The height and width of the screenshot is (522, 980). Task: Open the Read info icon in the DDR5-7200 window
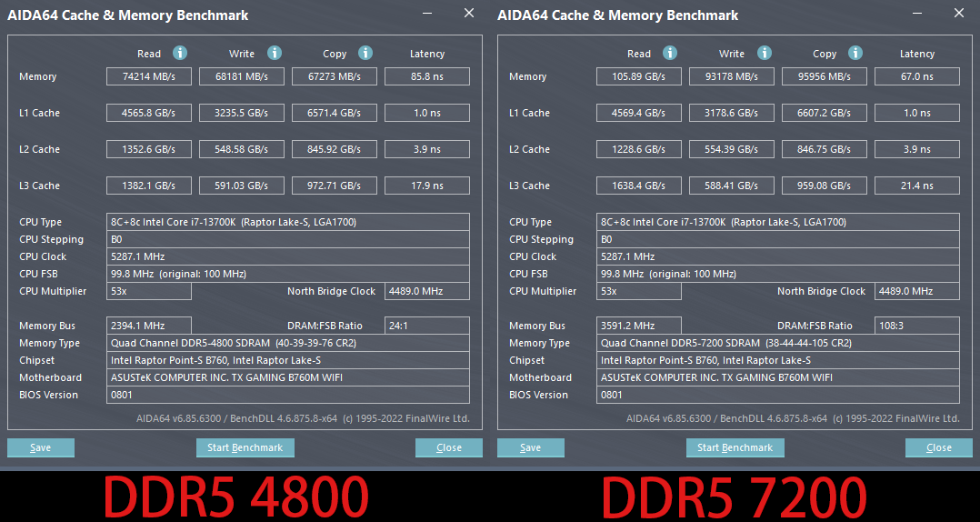tap(670, 54)
